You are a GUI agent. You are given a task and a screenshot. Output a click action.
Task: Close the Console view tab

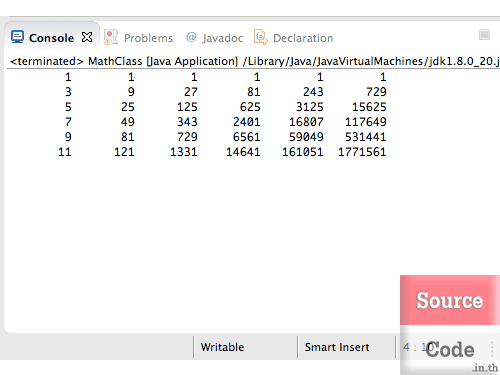87,37
